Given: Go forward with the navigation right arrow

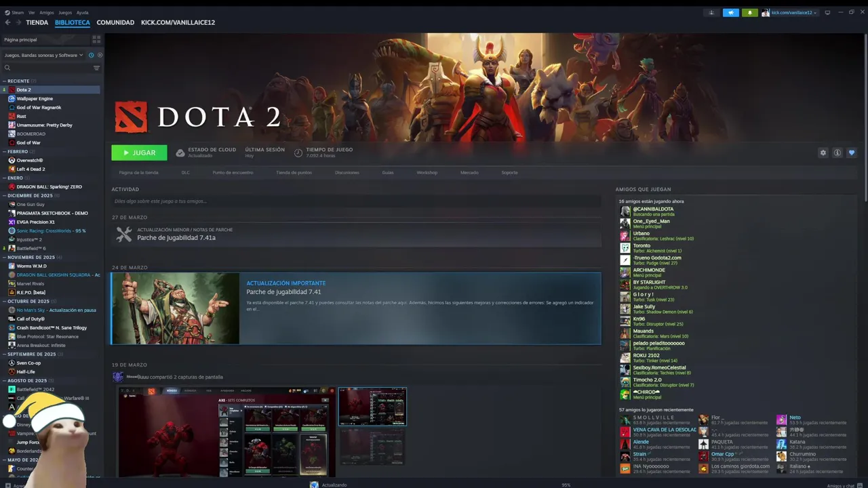Looking at the screenshot, I should [x=18, y=22].
